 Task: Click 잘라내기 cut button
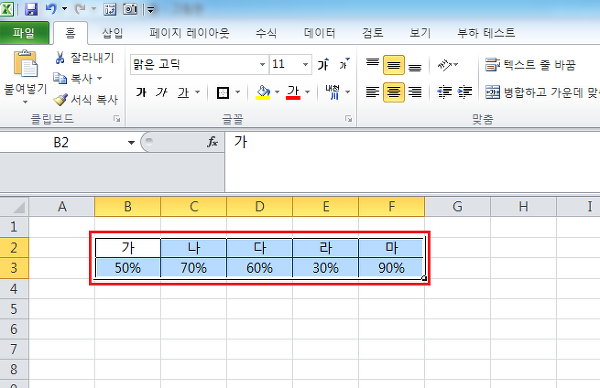(x=85, y=58)
